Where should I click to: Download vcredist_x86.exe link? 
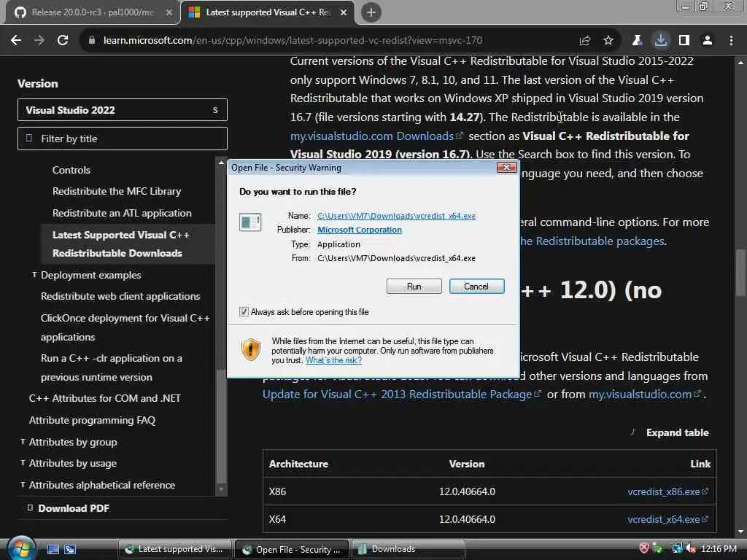tap(667, 491)
